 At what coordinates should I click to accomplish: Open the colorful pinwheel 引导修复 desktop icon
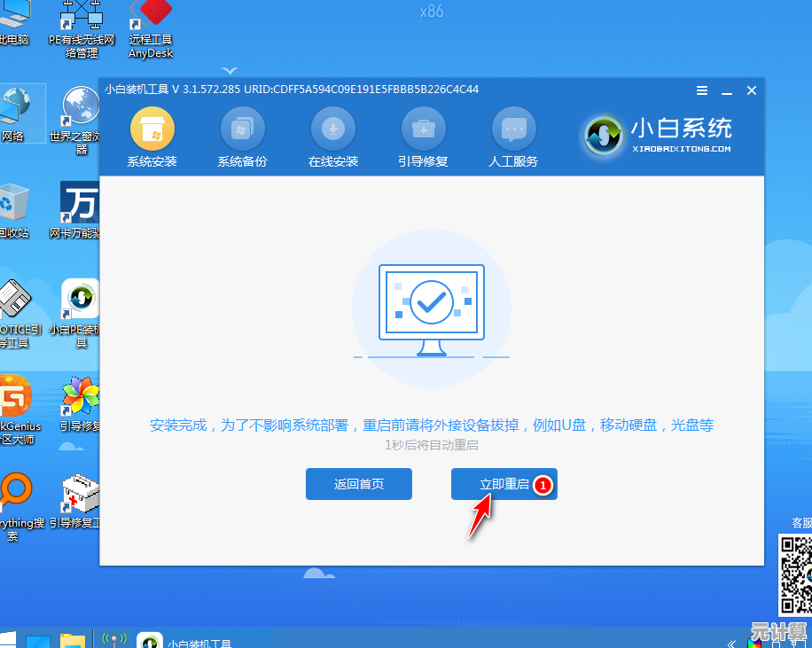click(81, 398)
